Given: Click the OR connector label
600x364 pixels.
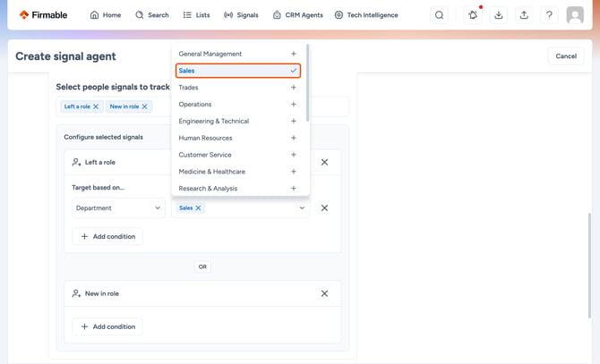Looking at the screenshot, I should point(202,267).
